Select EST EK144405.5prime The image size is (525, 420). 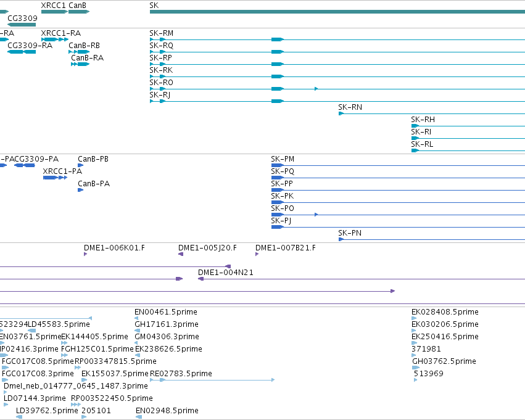[64, 343]
